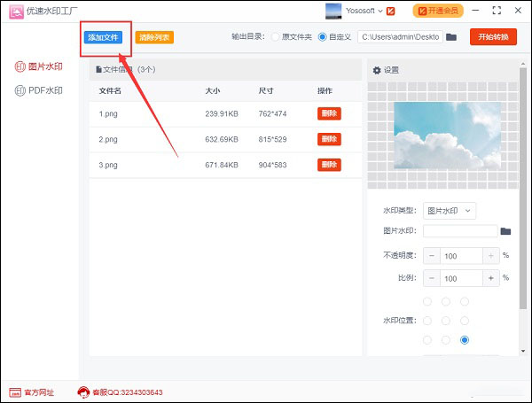Select center watermark position
This screenshot has width=532, height=403.
click(446, 321)
